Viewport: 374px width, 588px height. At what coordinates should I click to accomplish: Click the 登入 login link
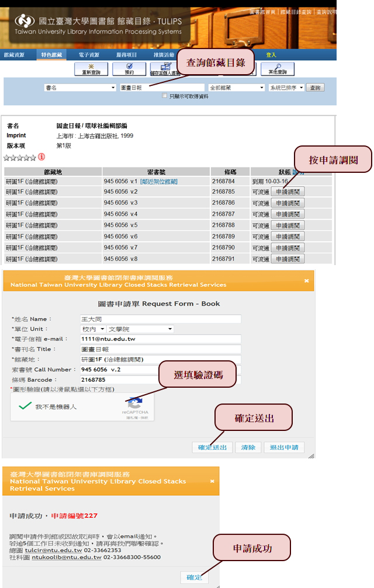(271, 55)
